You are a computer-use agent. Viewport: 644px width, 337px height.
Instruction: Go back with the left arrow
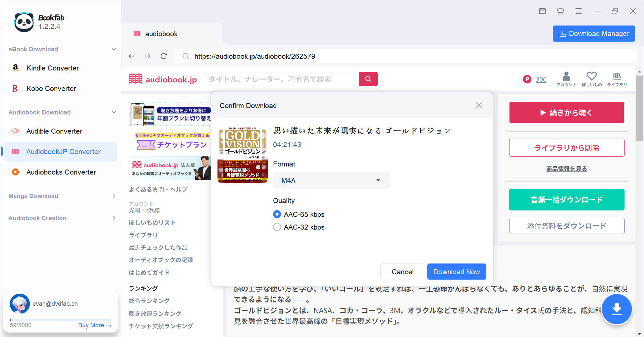click(x=131, y=56)
